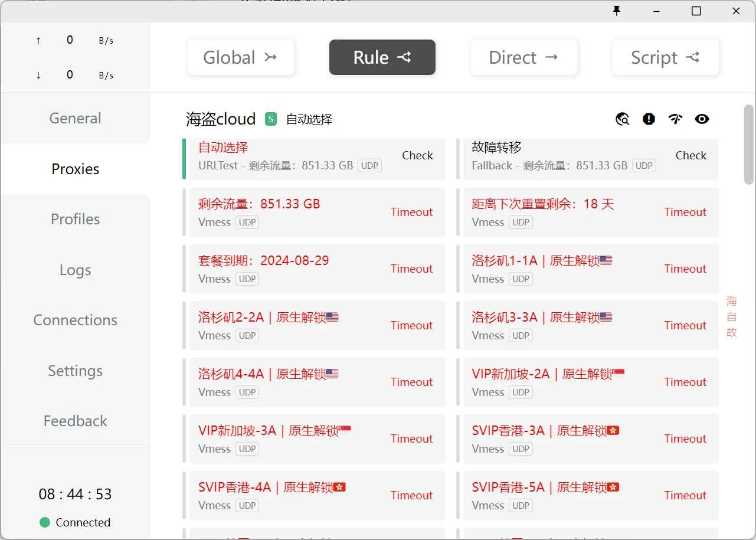Click Timeout on 距离下次重置剩余：18 天 entry
The width and height of the screenshot is (756, 540).
(685, 212)
